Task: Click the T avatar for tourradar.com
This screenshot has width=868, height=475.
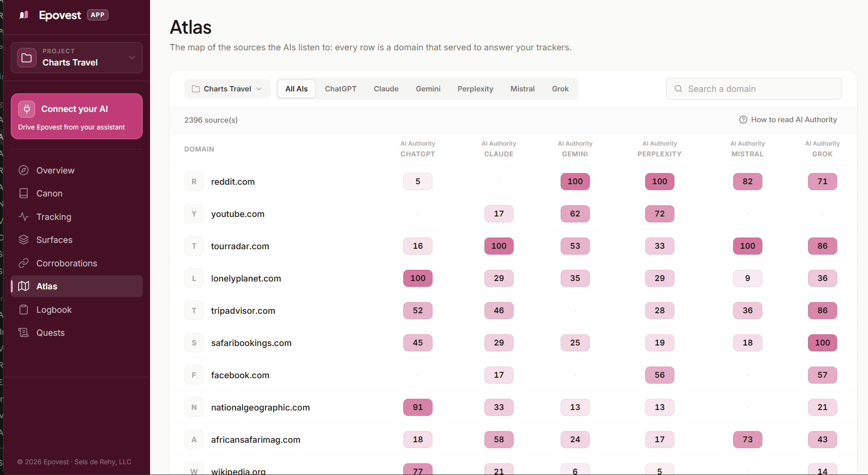Action: pyautogui.click(x=194, y=246)
